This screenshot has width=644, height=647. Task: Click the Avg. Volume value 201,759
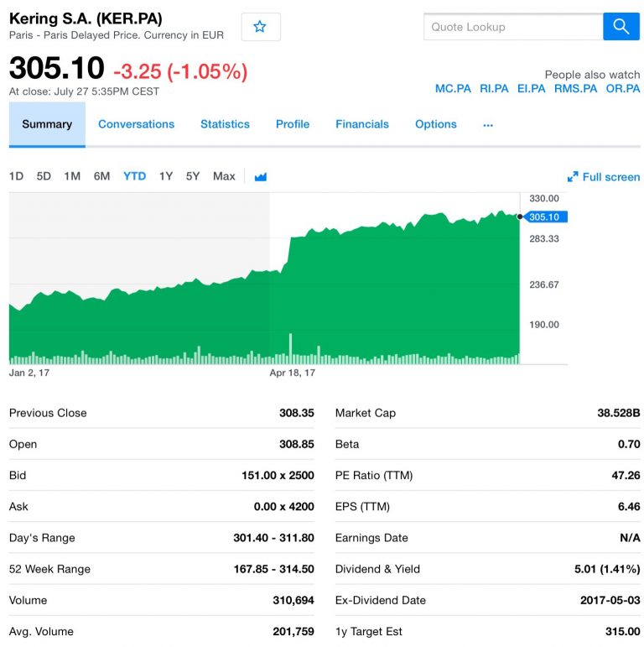pos(293,632)
